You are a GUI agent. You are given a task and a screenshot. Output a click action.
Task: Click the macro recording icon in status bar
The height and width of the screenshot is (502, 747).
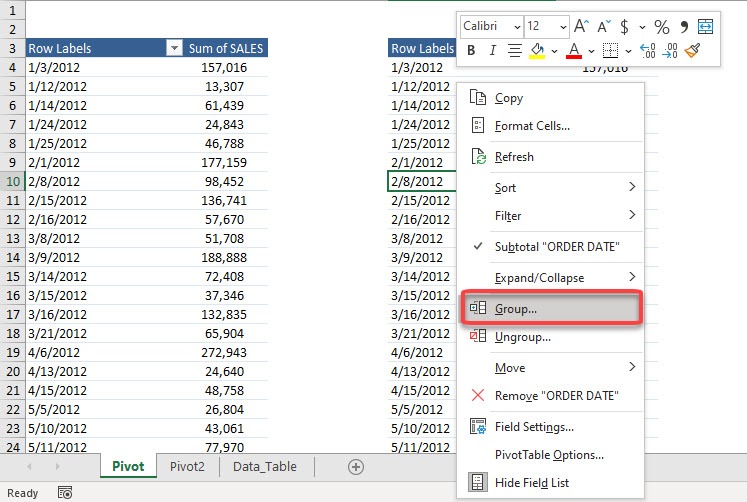pyautogui.click(x=65, y=492)
